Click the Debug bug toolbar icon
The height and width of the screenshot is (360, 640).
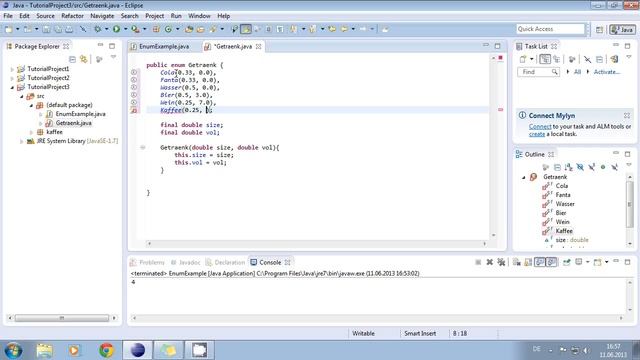98,29
